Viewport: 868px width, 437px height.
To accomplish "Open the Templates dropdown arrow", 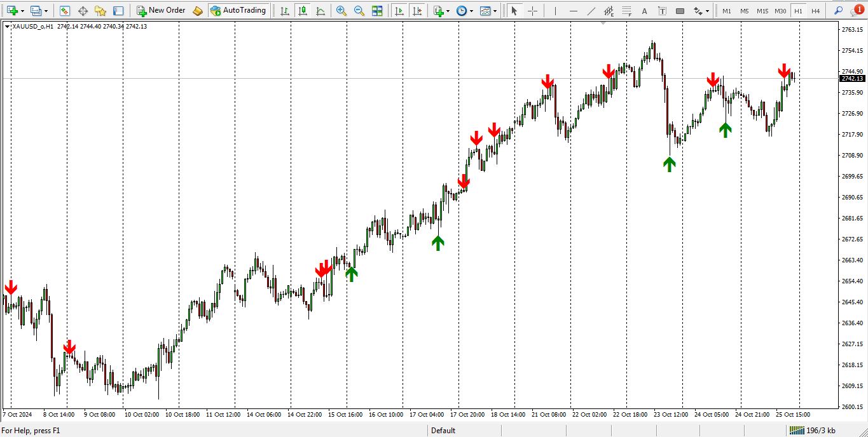I will (495, 11).
